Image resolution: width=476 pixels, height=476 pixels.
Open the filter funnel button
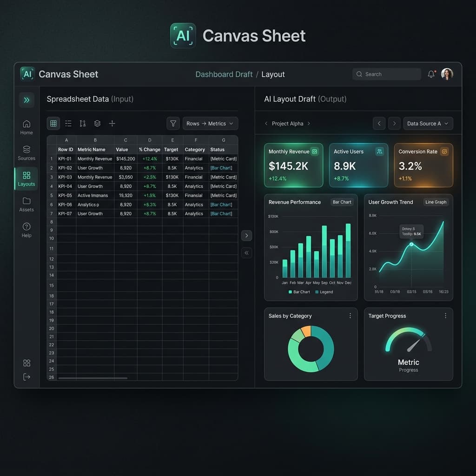173,123
